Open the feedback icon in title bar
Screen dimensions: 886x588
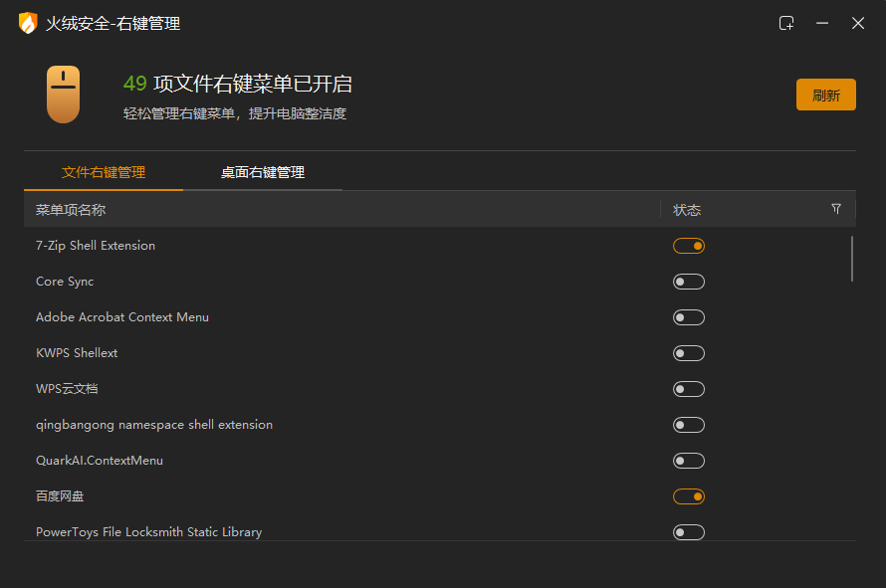(786, 23)
